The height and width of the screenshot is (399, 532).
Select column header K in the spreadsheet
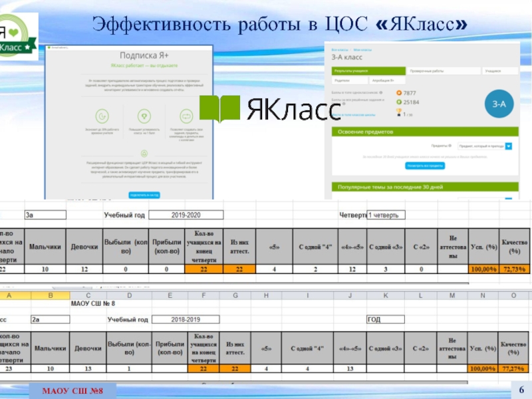click(386, 295)
